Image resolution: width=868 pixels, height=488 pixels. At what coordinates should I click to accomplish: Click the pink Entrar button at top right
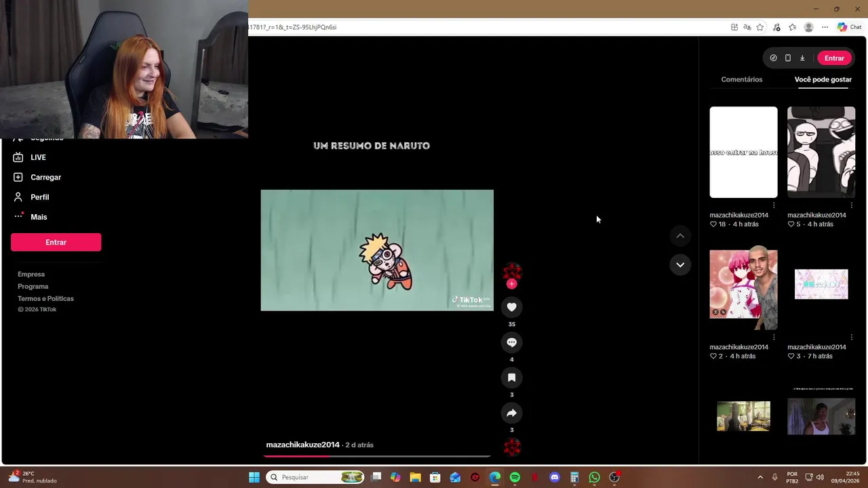click(834, 58)
